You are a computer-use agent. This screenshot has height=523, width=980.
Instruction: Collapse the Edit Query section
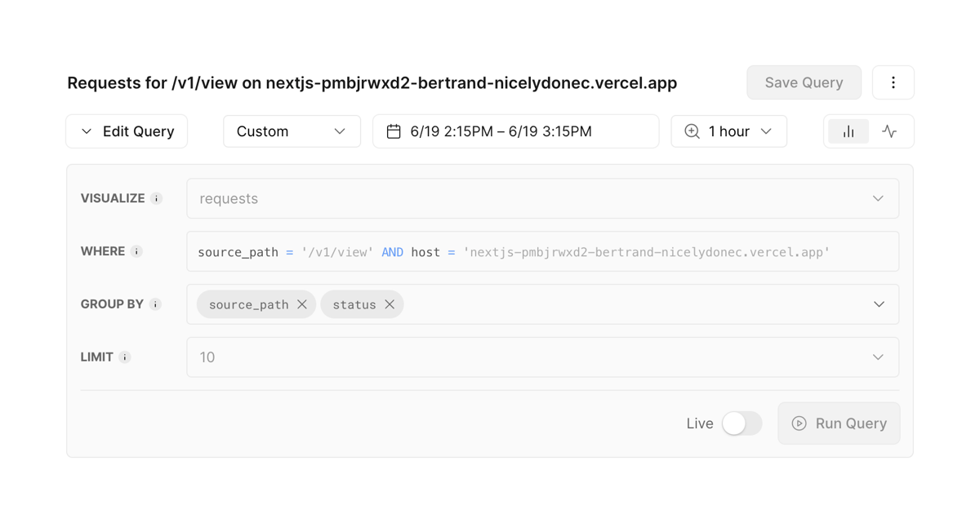87,131
